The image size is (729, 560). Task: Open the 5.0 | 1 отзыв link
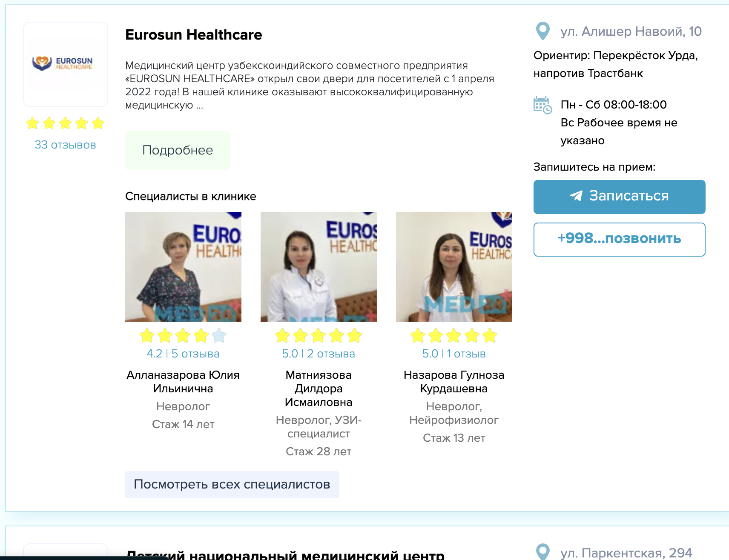pos(454,354)
